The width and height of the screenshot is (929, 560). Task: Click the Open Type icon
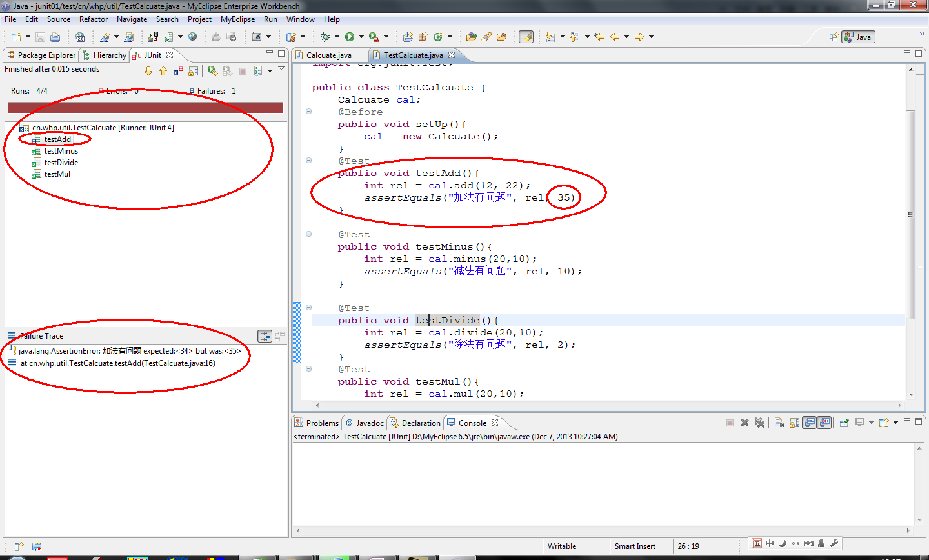click(x=471, y=37)
